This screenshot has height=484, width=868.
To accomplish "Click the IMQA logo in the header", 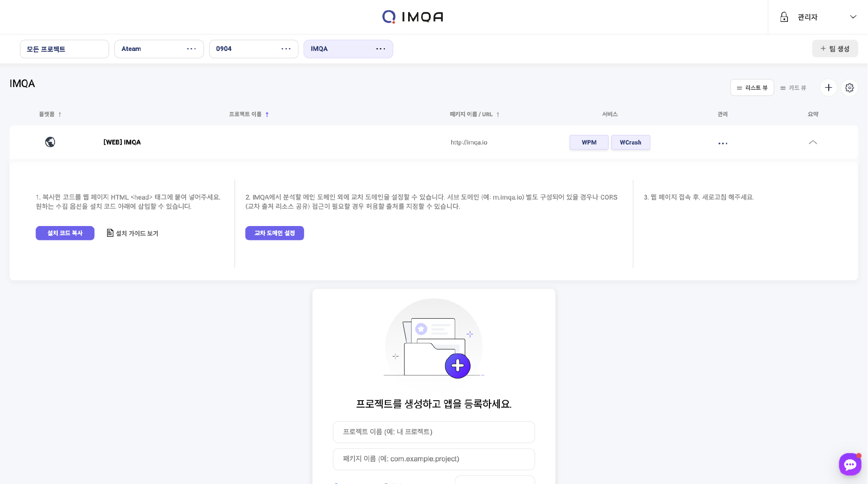I will coord(412,17).
